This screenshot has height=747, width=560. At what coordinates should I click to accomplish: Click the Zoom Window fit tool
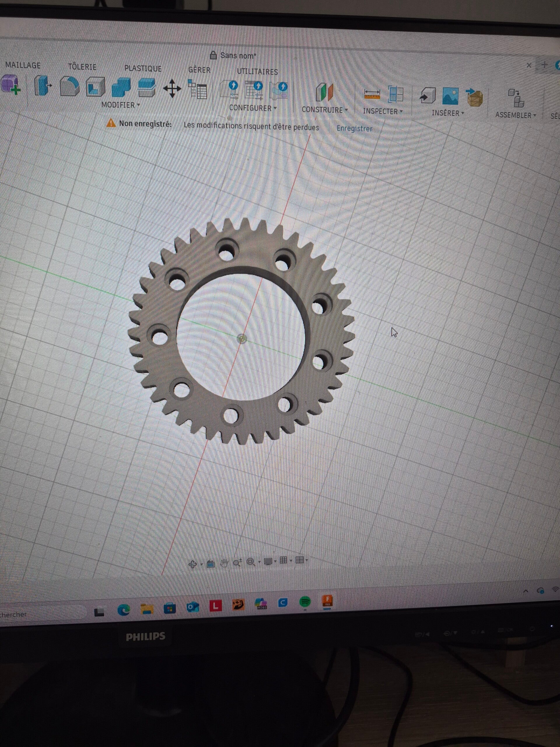[x=251, y=562]
